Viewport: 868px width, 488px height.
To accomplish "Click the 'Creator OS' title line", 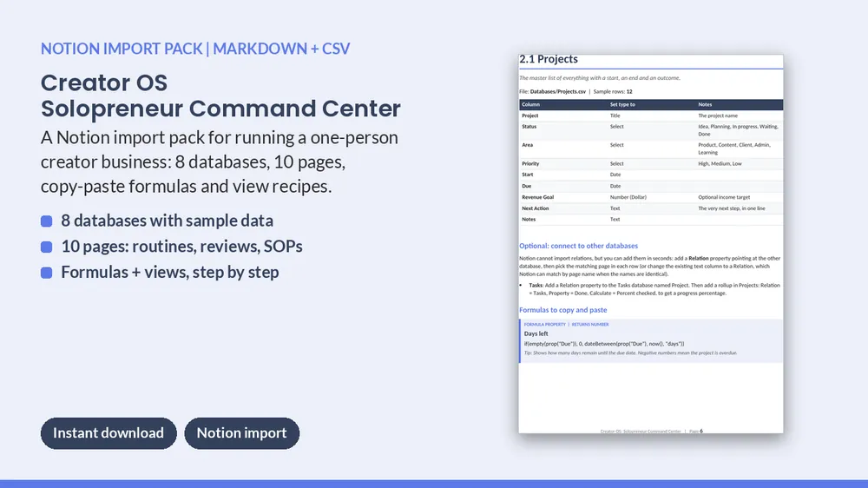I will 104,83.
